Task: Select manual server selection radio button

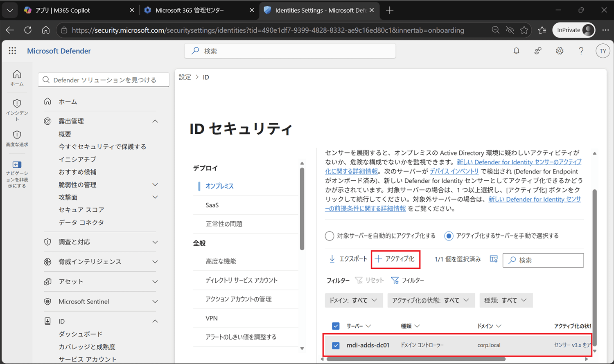Action: [449, 236]
